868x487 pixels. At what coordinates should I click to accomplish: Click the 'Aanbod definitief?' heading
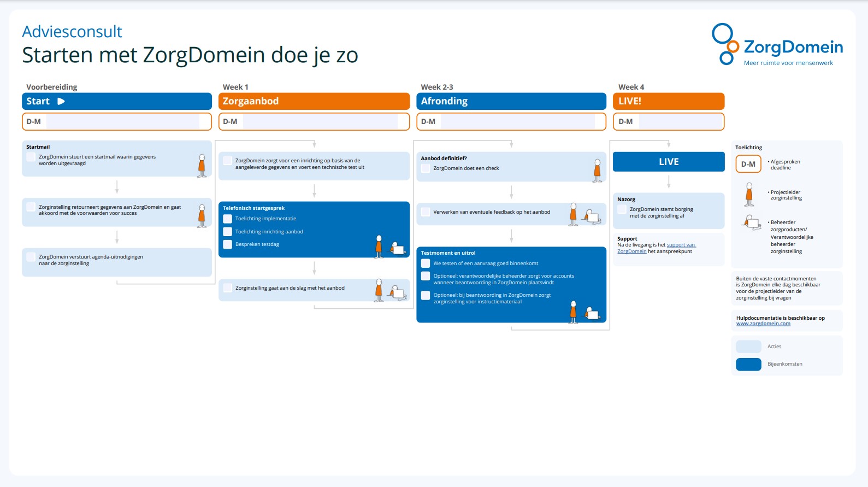(x=444, y=159)
